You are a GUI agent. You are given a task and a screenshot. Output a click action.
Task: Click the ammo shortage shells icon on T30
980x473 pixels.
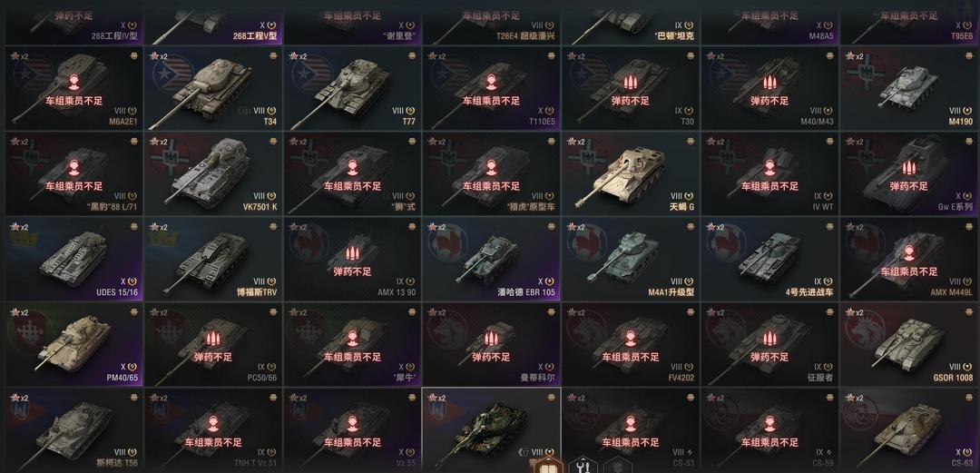click(x=630, y=82)
